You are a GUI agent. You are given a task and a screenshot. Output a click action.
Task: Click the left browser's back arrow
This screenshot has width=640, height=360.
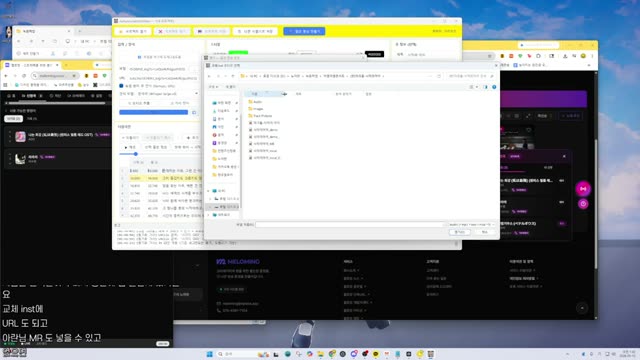[x=6, y=76]
